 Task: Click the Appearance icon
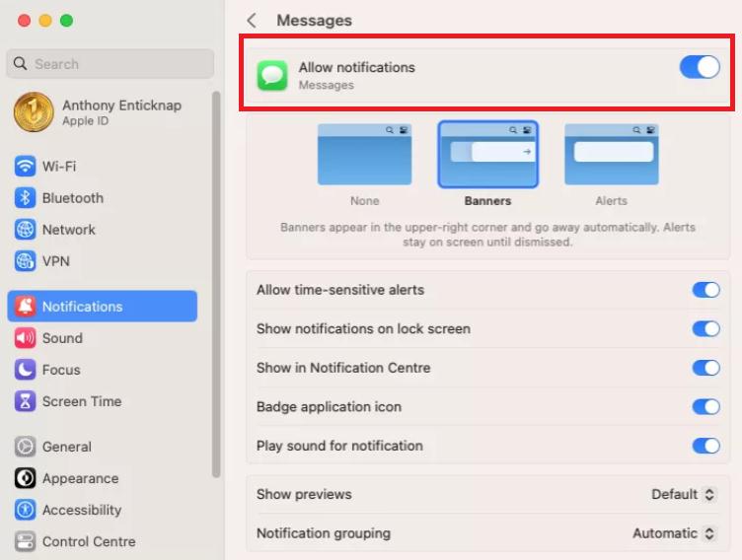point(25,478)
